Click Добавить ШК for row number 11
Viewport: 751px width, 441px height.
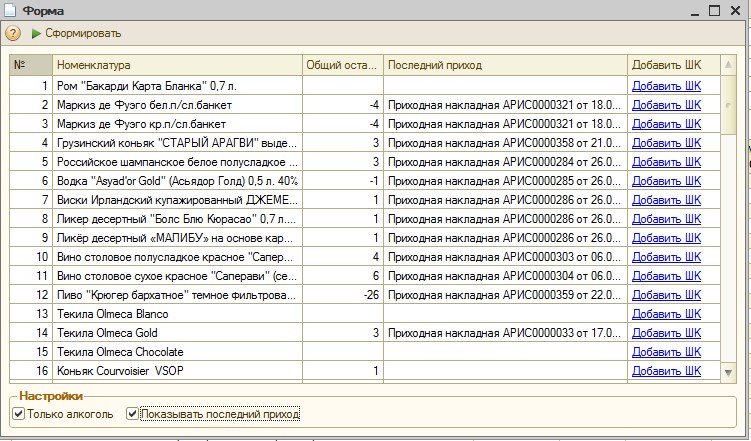(666, 276)
